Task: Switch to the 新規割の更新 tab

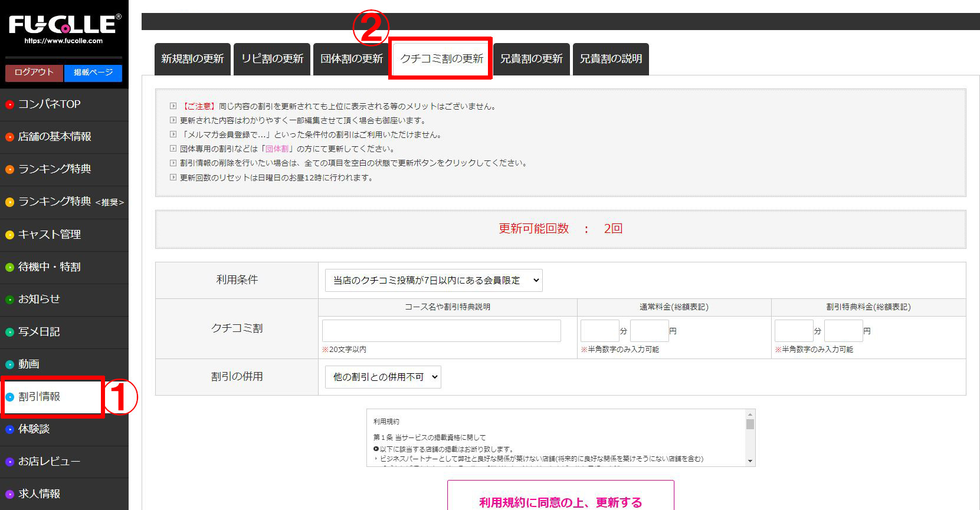Action: pyautogui.click(x=192, y=59)
